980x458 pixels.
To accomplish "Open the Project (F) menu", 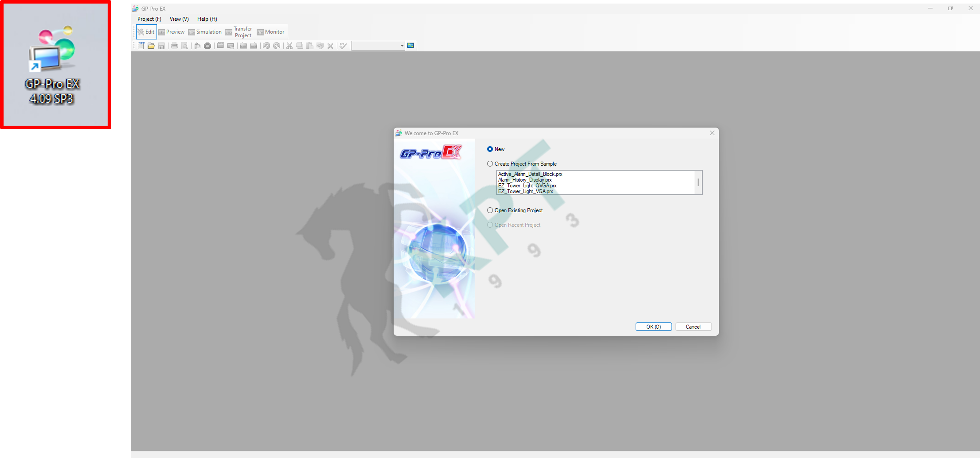I will click(149, 19).
